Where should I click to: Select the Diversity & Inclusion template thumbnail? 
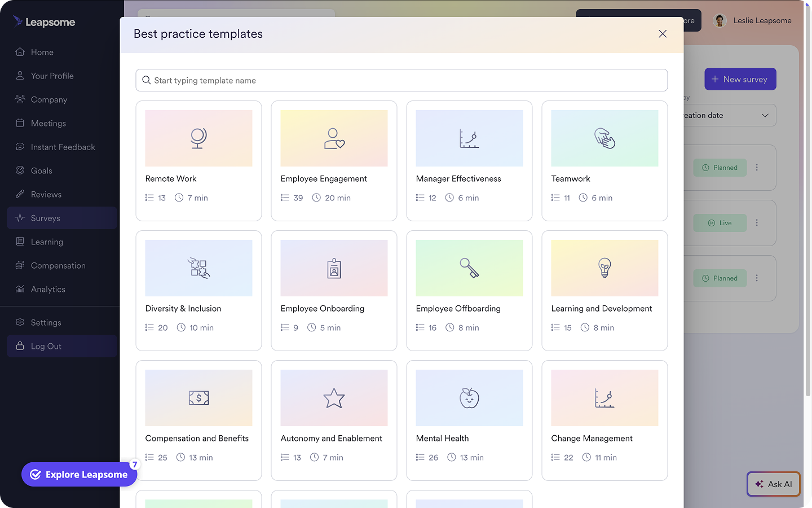click(198, 268)
